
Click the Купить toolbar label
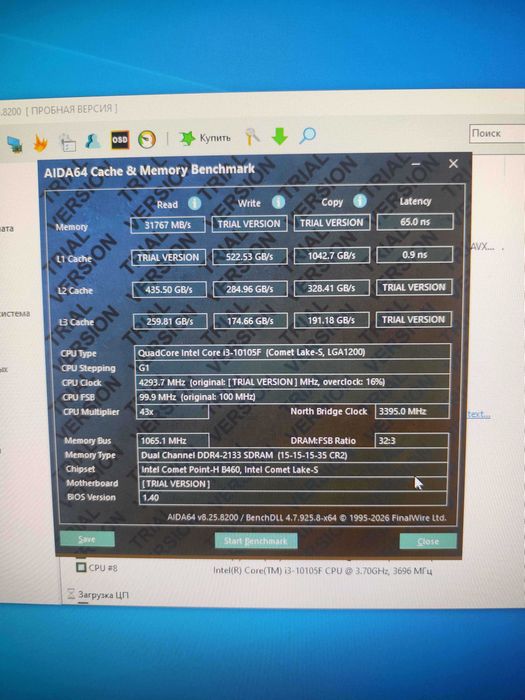click(x=215, y=138)
